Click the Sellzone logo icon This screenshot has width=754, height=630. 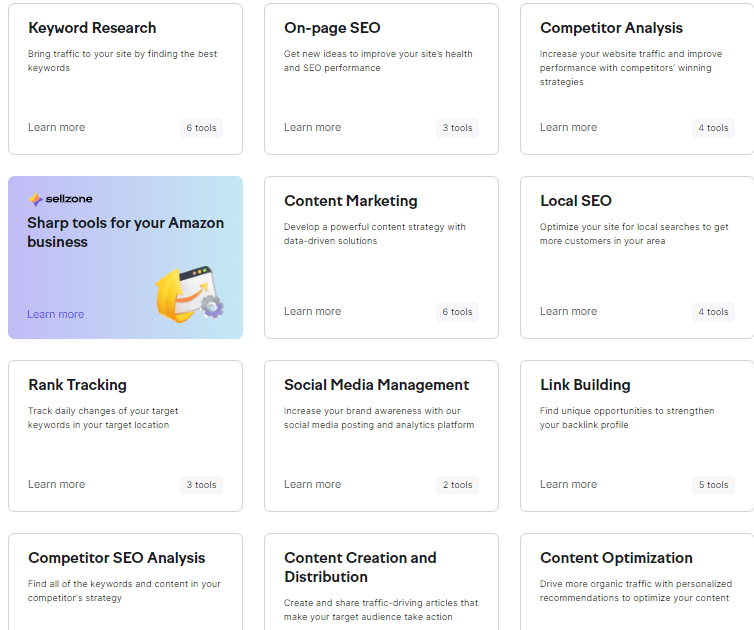coord(36,199)
